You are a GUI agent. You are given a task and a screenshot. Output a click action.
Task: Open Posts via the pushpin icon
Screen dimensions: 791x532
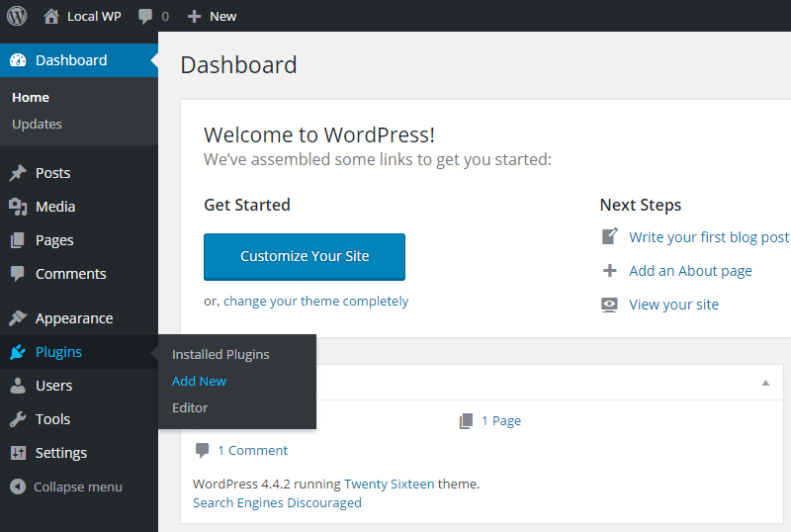(x=18, y=173)
